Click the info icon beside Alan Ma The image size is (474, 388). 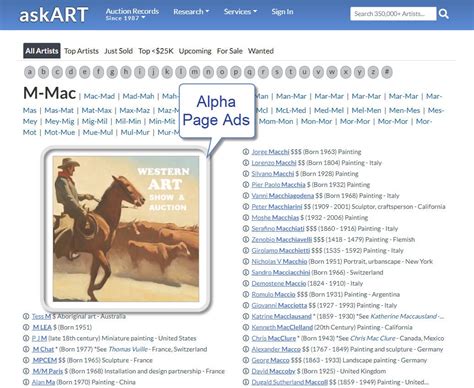pos(26,382)
